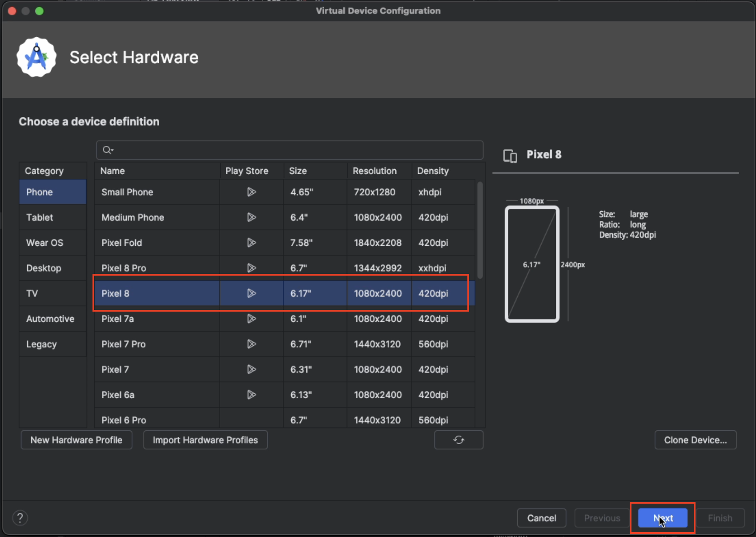
Task: Click Play Store icon in Pixel 7 row
Action: click(x=251, y=369)
